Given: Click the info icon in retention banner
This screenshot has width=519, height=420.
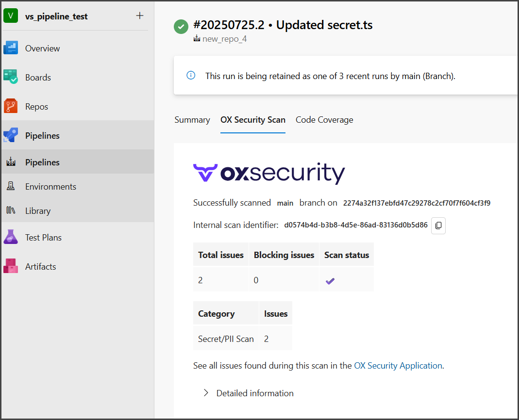Looking at the screenshot, I should point(191,76).
